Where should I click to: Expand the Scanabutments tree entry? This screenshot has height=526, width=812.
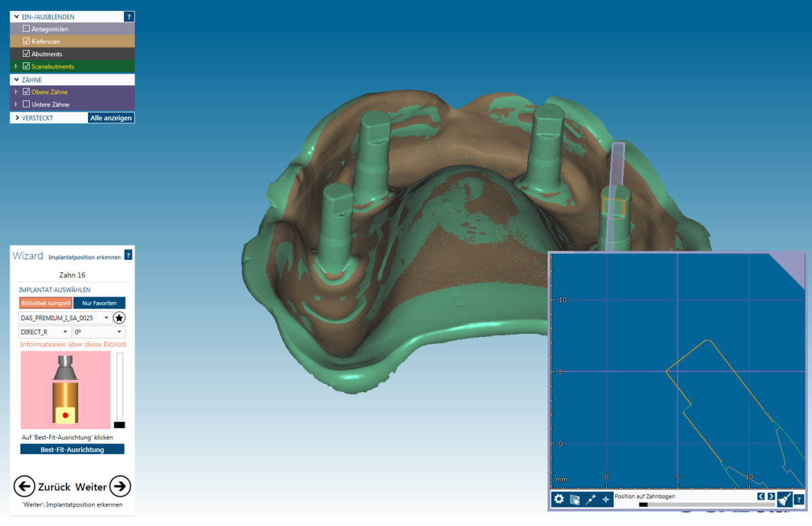click(16, 66)
